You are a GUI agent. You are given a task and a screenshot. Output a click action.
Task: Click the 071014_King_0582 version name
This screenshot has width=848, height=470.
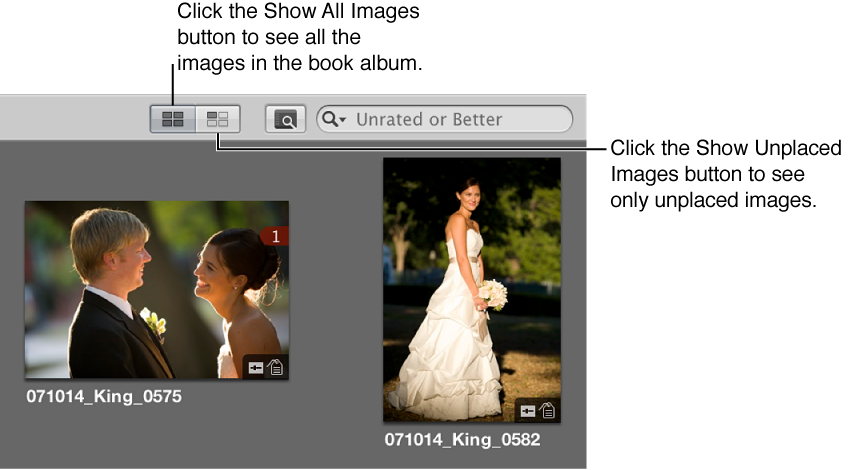462,440
